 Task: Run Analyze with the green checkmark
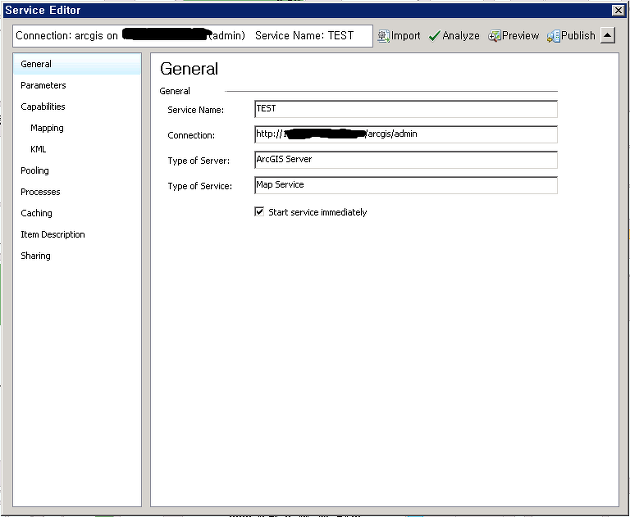pos(454,36)
